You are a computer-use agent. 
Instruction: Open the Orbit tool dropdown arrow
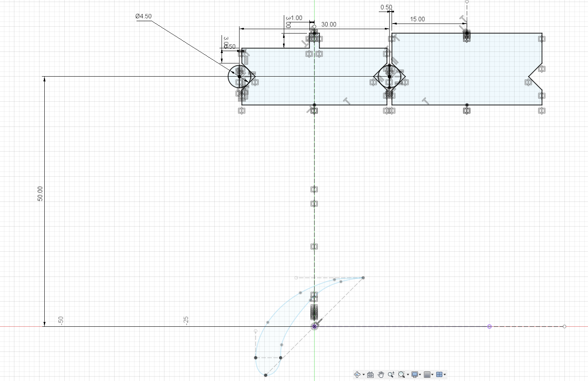pos(363,375)
